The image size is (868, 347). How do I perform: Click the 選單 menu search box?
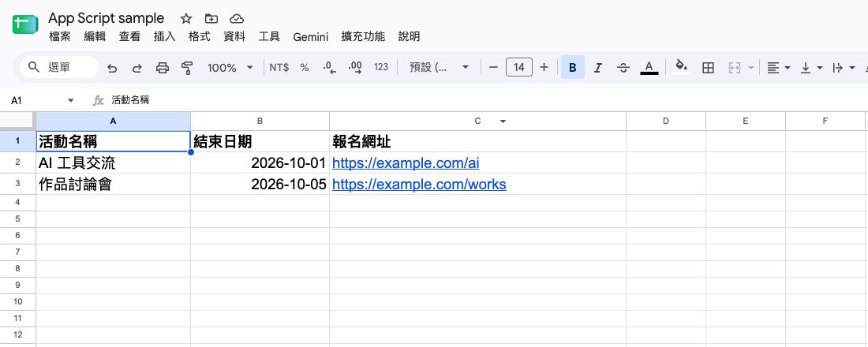click(x=58, y=68)
